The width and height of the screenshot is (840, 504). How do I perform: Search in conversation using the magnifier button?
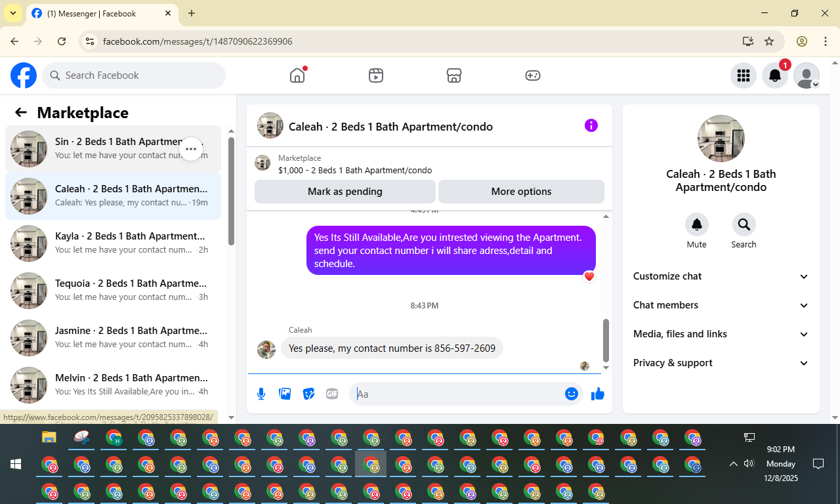click(744, 224)
